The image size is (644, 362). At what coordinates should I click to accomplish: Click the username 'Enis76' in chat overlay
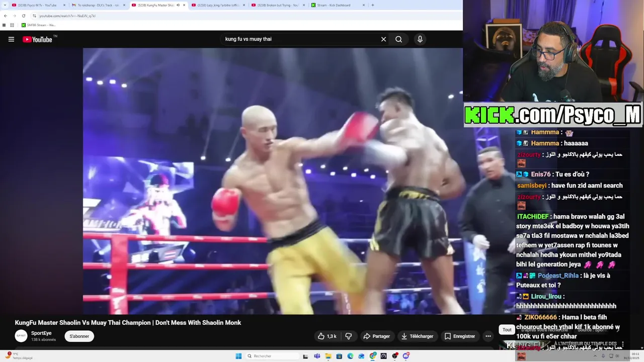click(541, 174)
